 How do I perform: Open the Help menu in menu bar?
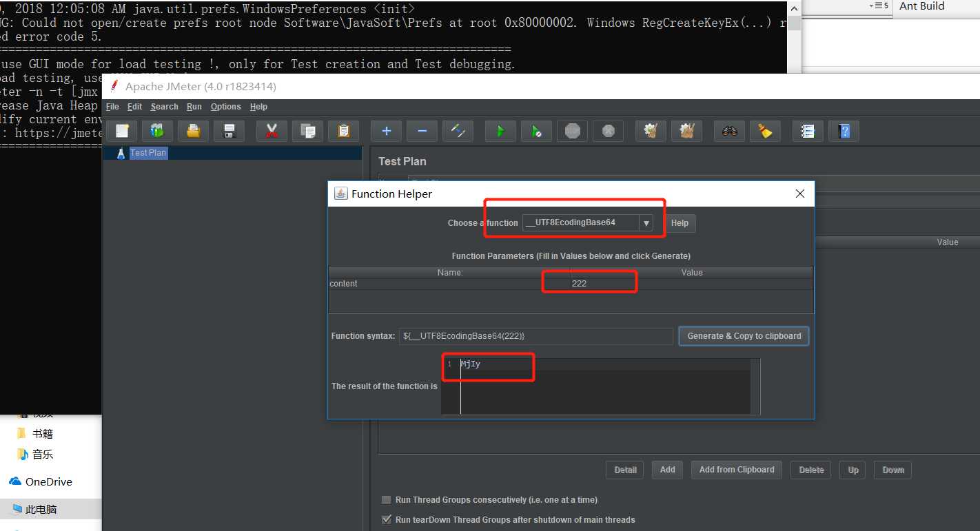click(x=258, y=107)
